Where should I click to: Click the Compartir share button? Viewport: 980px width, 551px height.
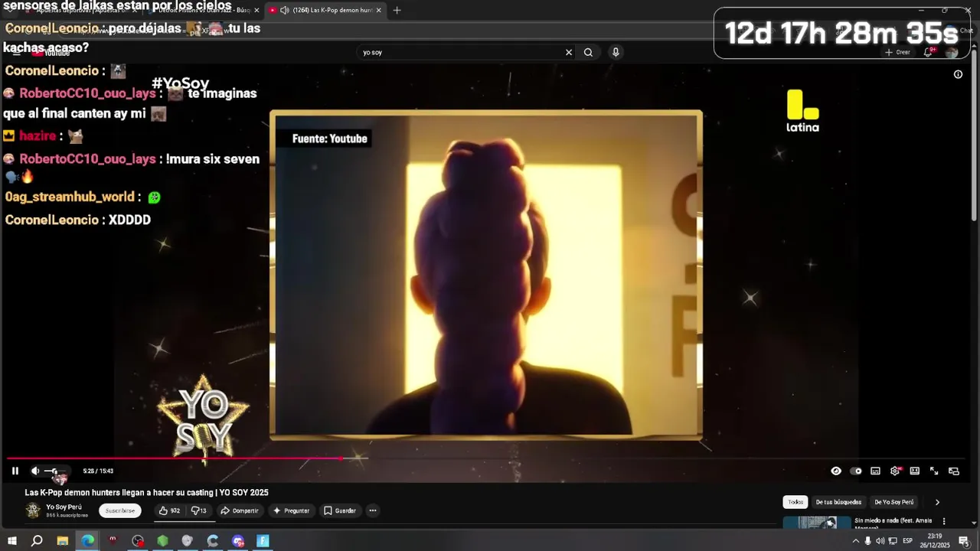pos(240,510)
